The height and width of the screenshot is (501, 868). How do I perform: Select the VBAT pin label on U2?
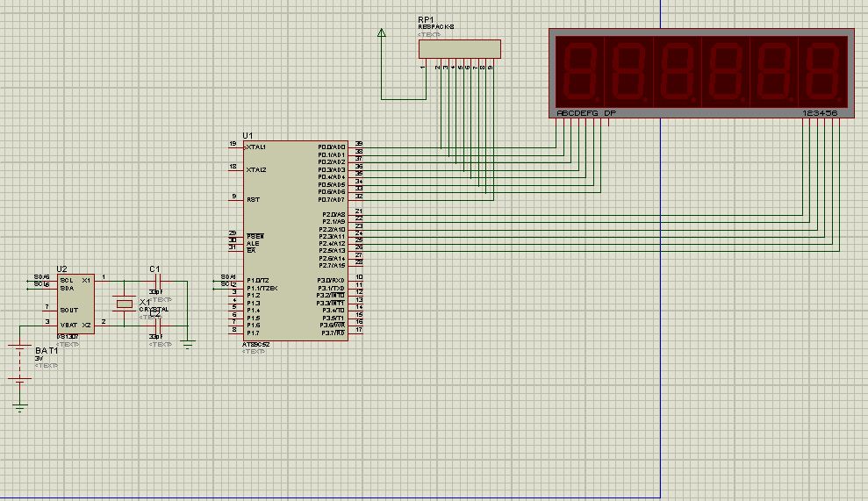pyautogui.click(x=68, y=325)
